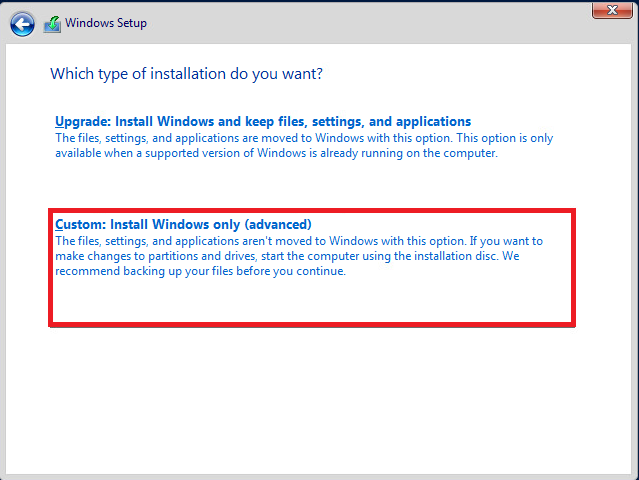Click the blue back arrow button
The image size is (639, 480).
pyautogui.click(x=22, y=23)
